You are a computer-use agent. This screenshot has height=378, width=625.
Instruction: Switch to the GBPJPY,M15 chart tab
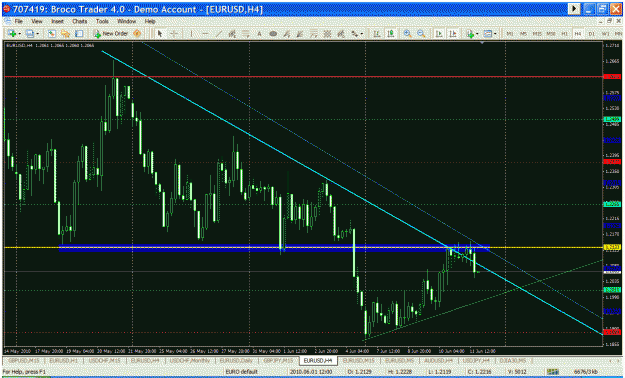click(x=277, y=360)
